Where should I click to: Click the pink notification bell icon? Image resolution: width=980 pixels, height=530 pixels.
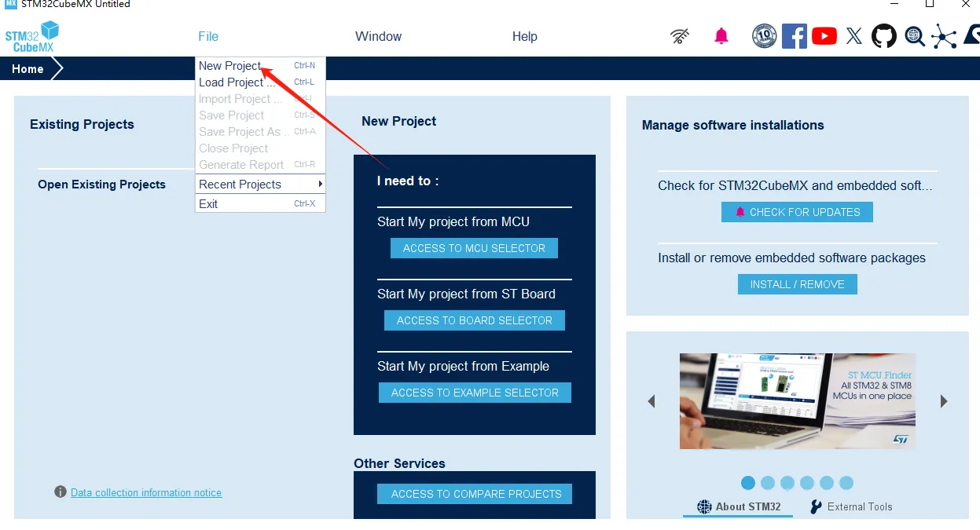click(x=721, y=36)
